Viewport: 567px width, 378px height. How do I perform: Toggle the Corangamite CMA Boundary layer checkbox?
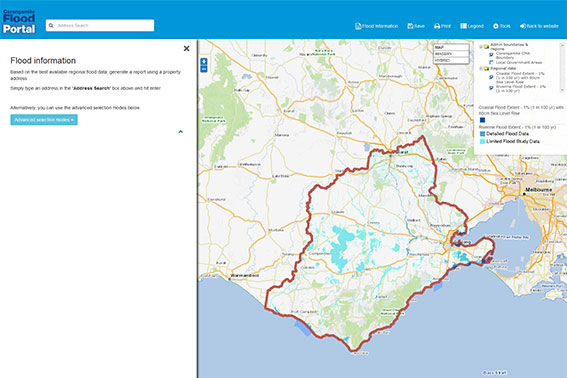click(491, 55)
